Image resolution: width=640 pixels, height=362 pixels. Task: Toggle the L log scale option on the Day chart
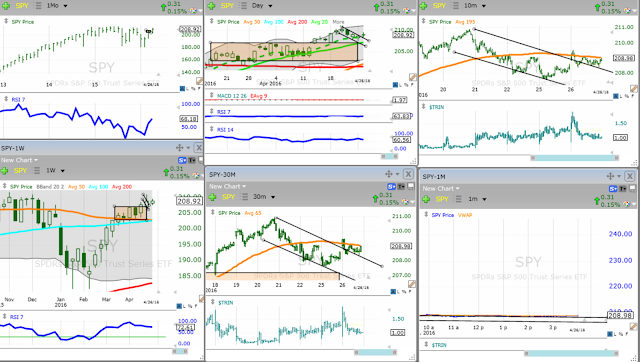pos(402,85)
